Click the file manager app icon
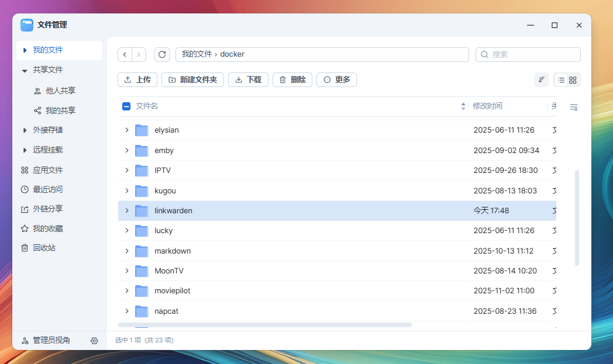The image size is (613, 364). [x=27, y=25]
